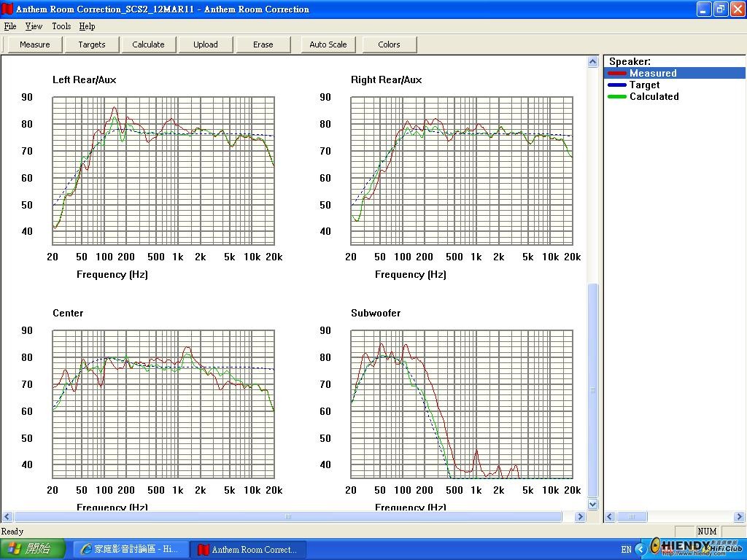The image size is (747, 560).
Task: Click the Windows Start button
Action: coord(32,549)
